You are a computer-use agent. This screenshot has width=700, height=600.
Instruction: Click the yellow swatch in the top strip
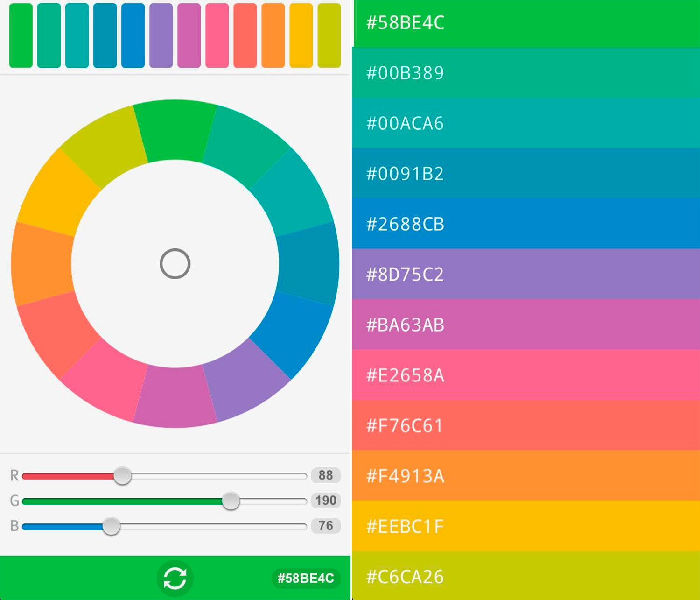pos(301,35)
